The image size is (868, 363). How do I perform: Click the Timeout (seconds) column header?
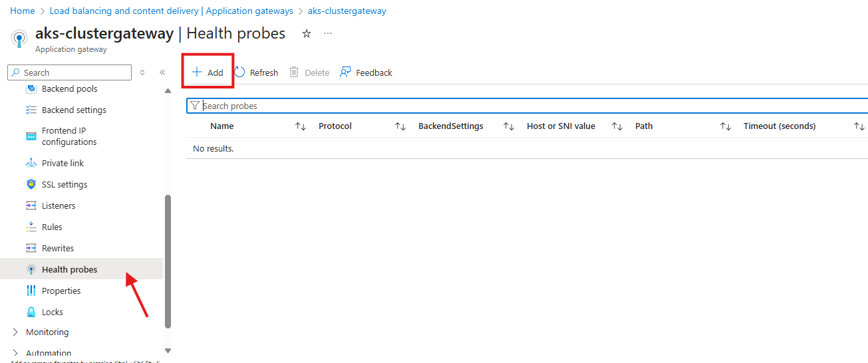780,126
